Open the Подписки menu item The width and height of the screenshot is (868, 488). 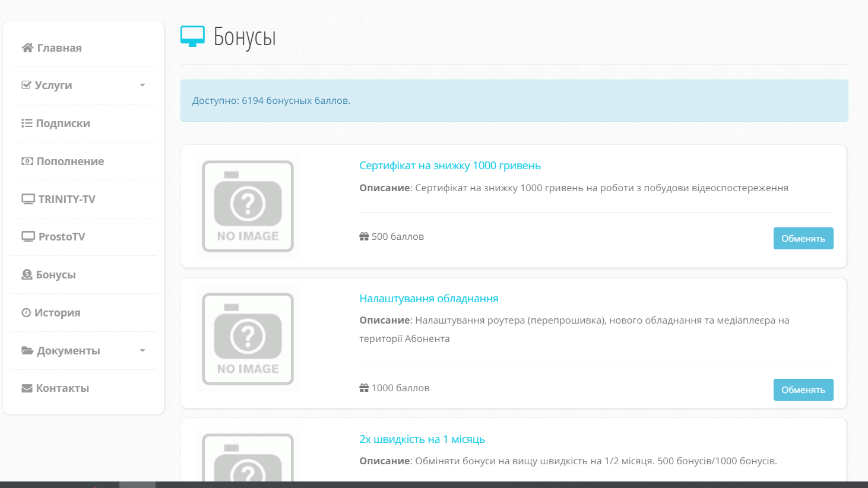coord(63,123)
